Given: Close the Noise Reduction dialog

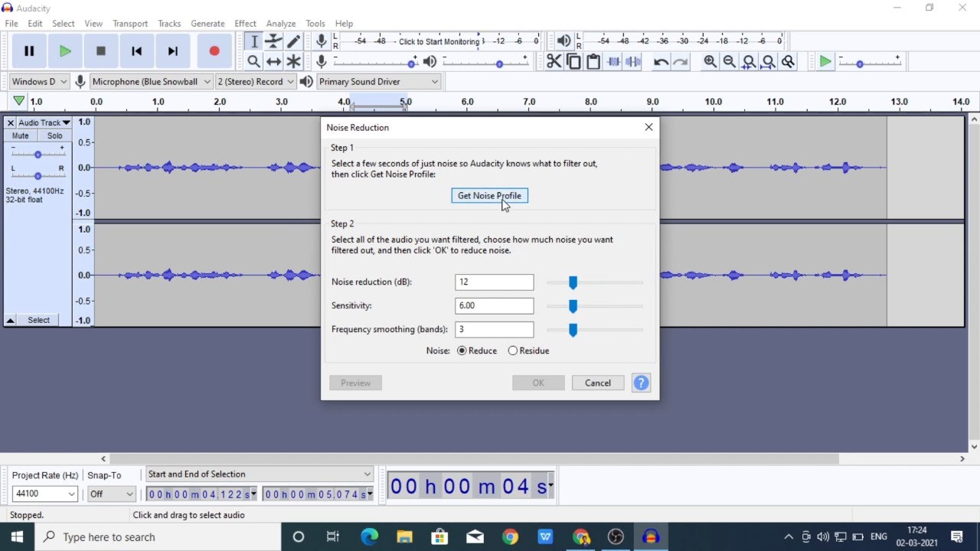Looking at the screenshot, I should [x=648, y=127].
